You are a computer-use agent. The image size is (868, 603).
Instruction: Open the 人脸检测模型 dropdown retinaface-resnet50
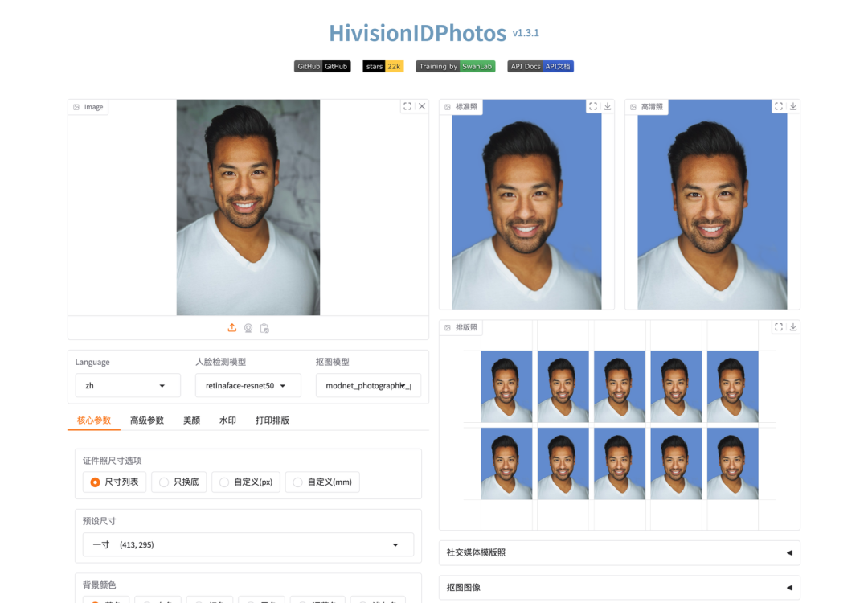point(248,385)
